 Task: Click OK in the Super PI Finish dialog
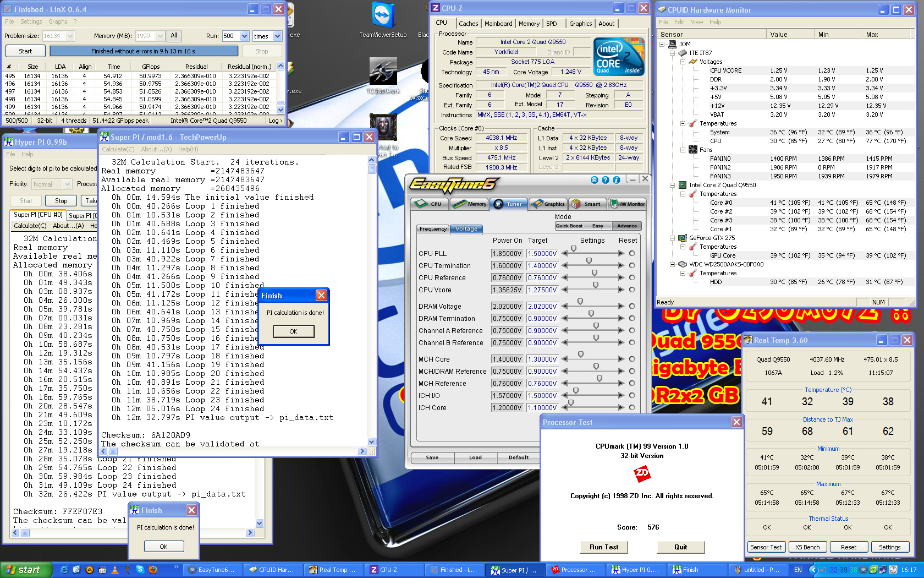(x=294, y=331)
